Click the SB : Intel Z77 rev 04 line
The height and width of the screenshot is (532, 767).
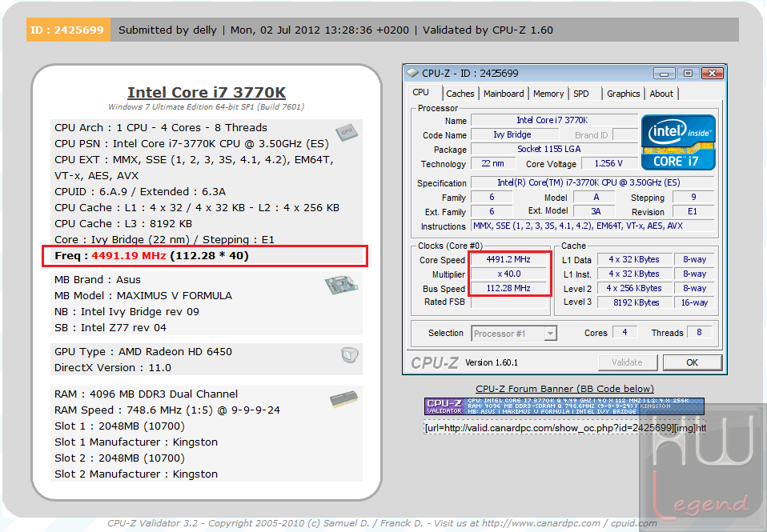110,328
